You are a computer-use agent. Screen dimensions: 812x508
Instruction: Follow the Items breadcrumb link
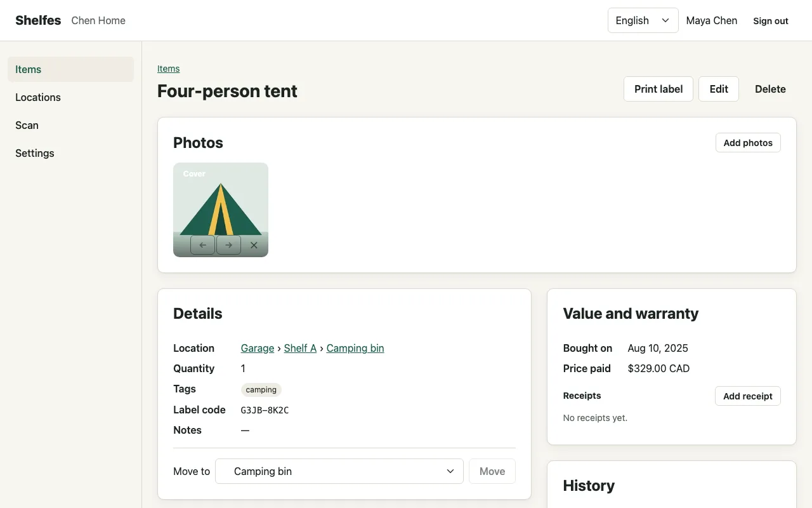(168, 69)
